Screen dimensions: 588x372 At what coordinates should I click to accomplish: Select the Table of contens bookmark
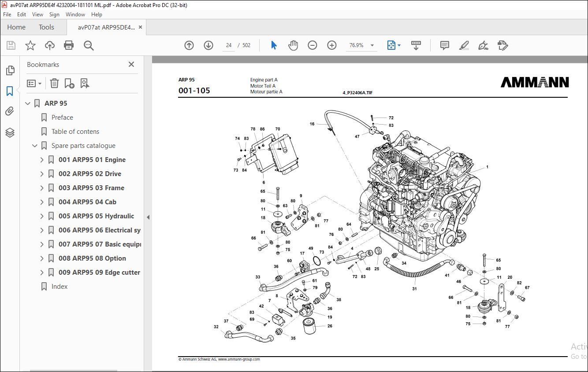75,132
